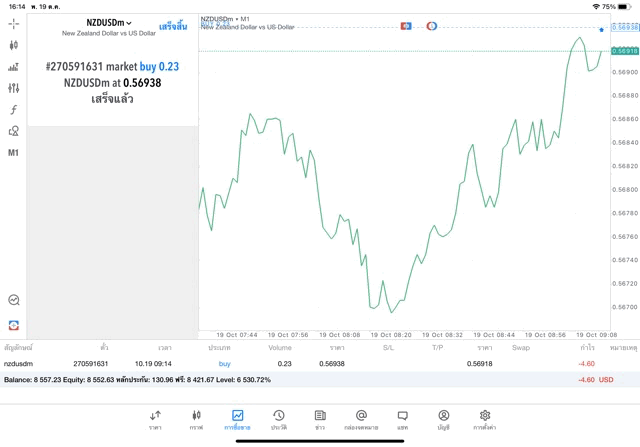
Task: Select the การซื้อขาย trade tab
Action: pyautogui.click(x=237, y=420)
